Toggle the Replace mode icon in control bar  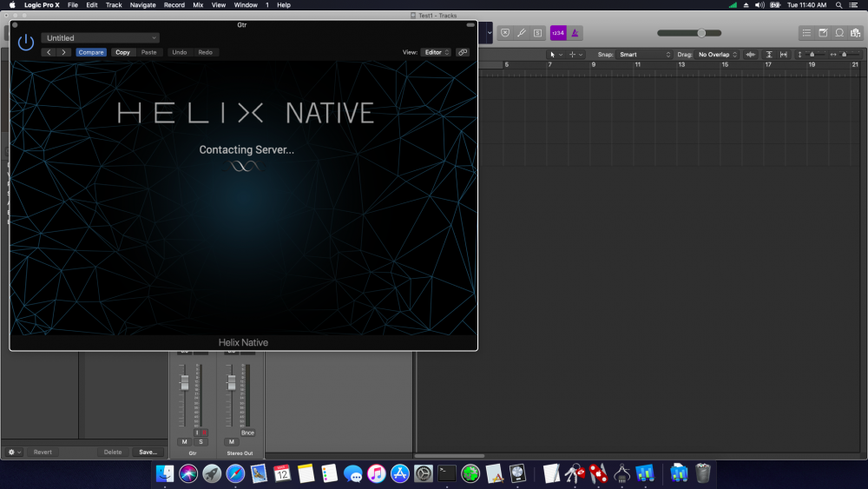point(505,33)
